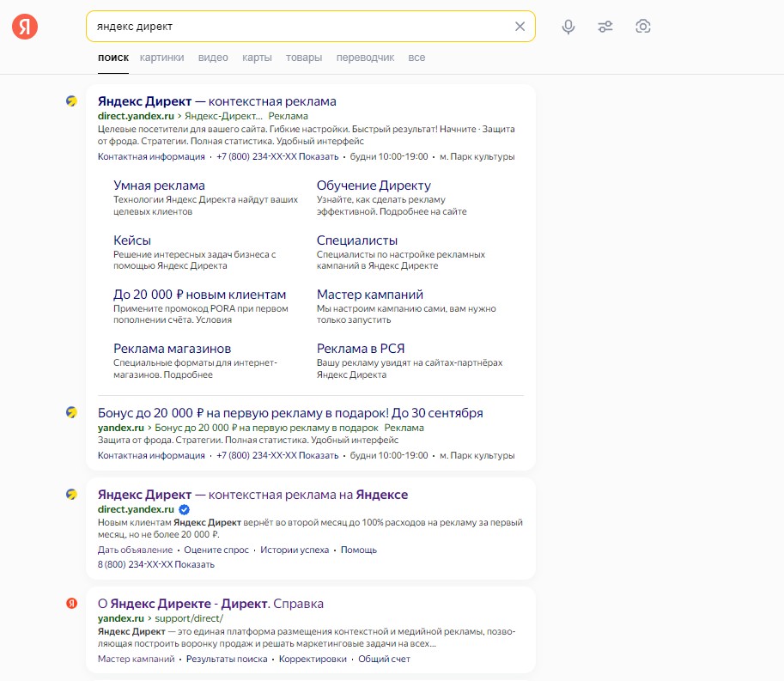Viewport: 784px width, 681px height.
Task: Start voice search with the microphone icon
Action: pyautogui.click(x=568, y=27)
